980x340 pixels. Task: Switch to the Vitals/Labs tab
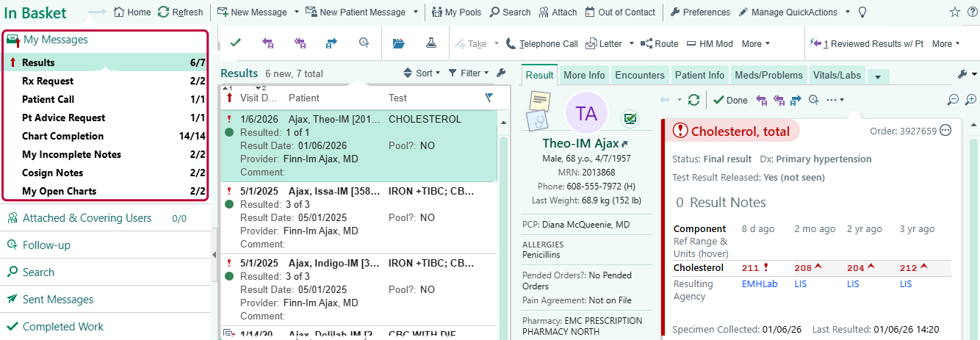[837, 75]
